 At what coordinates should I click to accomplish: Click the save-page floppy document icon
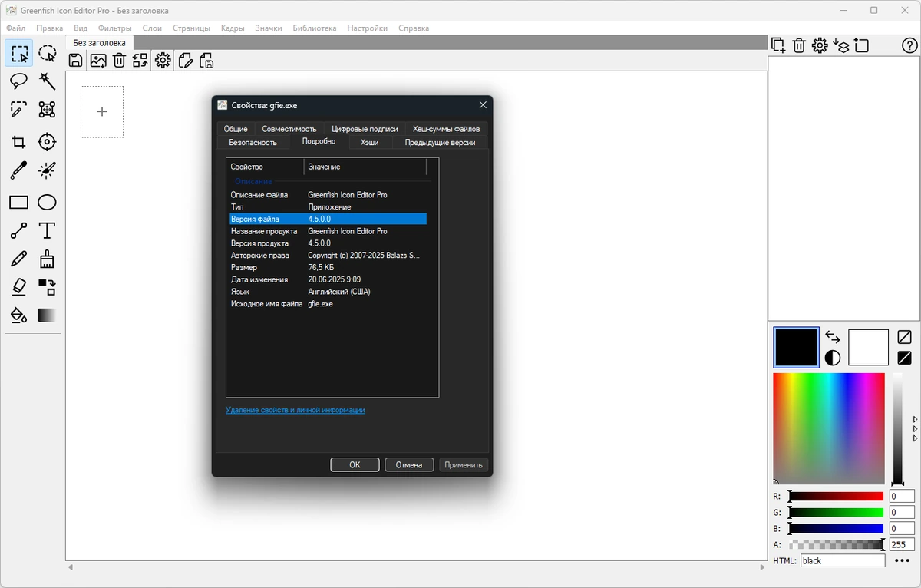click(x=206, y=61)
